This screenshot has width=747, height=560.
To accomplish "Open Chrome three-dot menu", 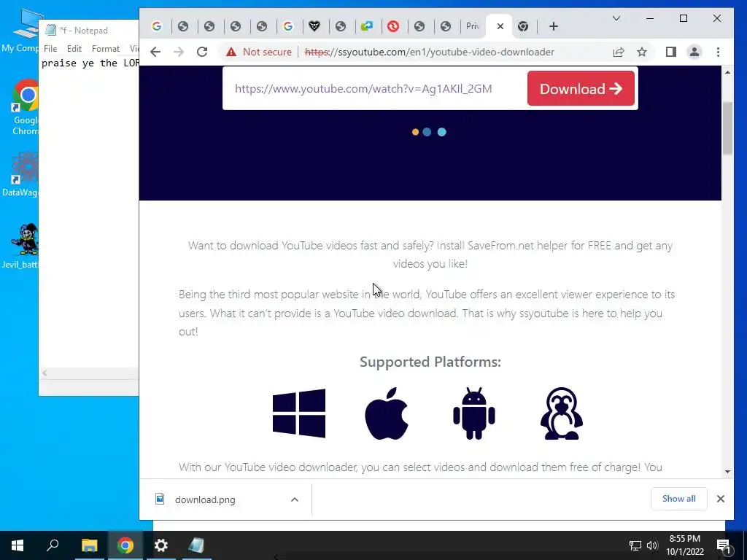I will 718,52.
